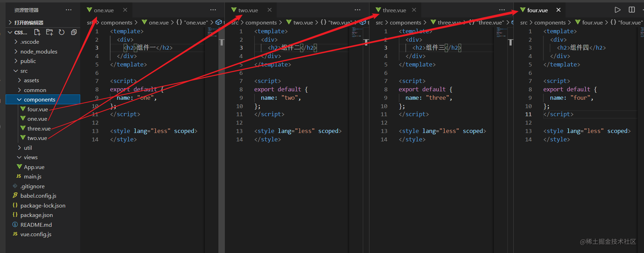Screen dimensions: 644x253
Task: Run code with the play icon
Action: pos(618,10)
